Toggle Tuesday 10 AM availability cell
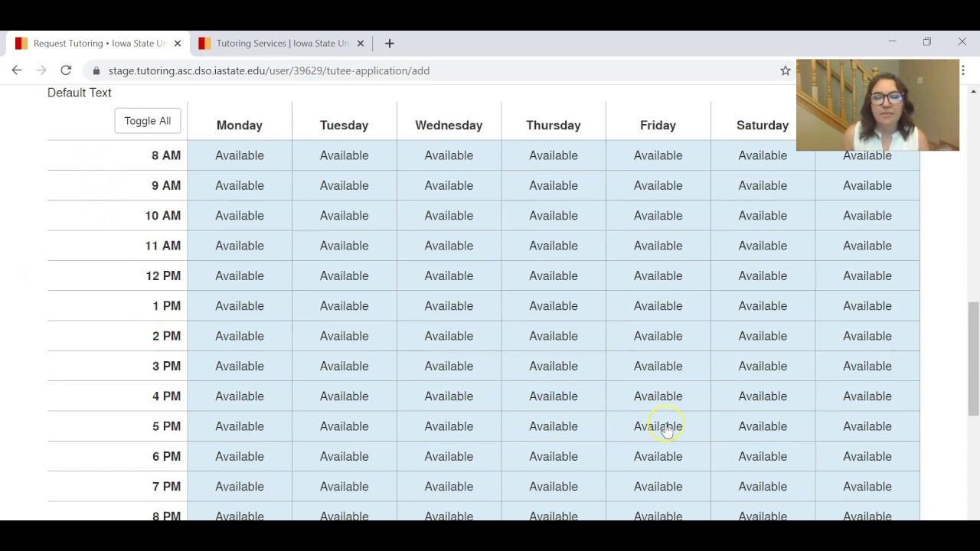The width and height of the screenshot is (980, 551). pyautogui.click(x=344, y=216)
